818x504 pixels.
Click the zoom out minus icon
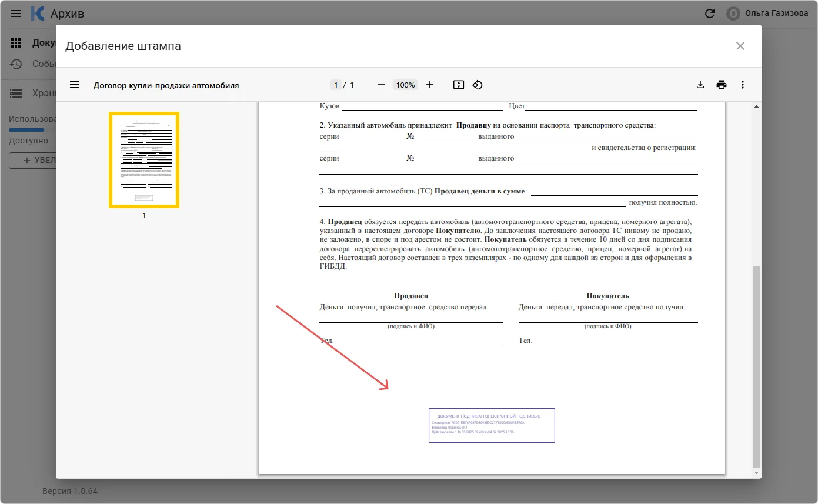tap(381, 85)
